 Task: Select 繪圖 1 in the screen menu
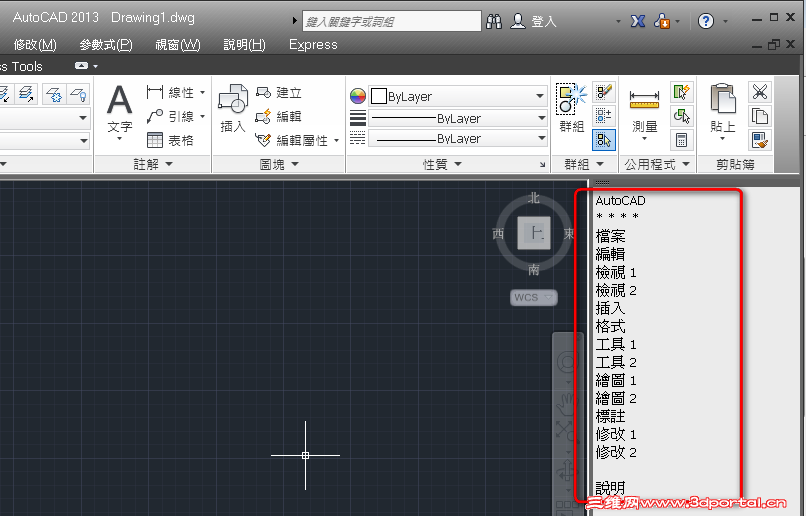point(616,380)
